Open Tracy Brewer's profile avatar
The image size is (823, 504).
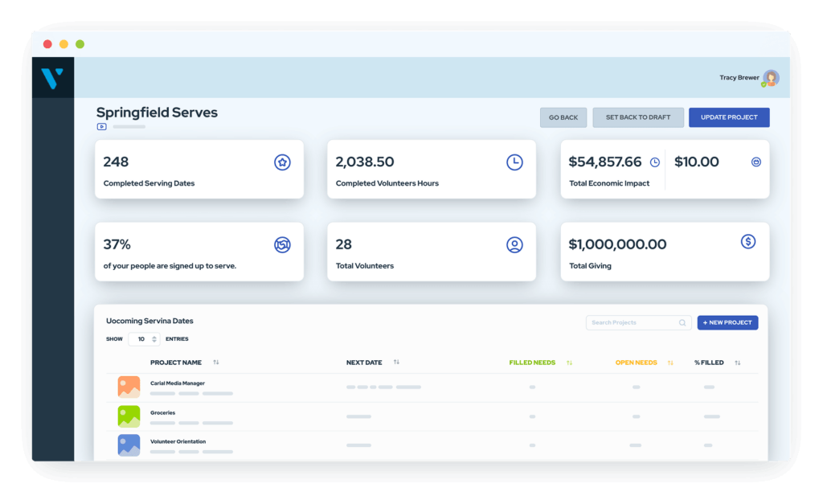pyautogui.click(x=771, y=78)
